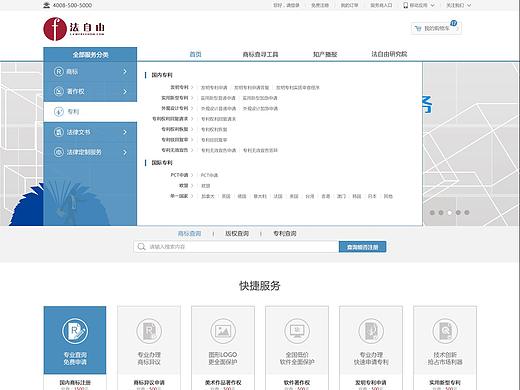Click the 全部服务分类 header

[x=90, y=55]
